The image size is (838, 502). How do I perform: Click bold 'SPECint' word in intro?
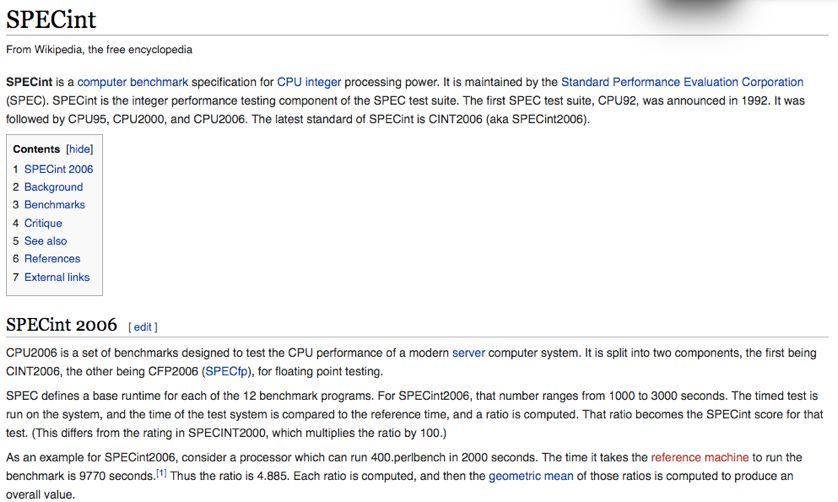tap(29, 82)
